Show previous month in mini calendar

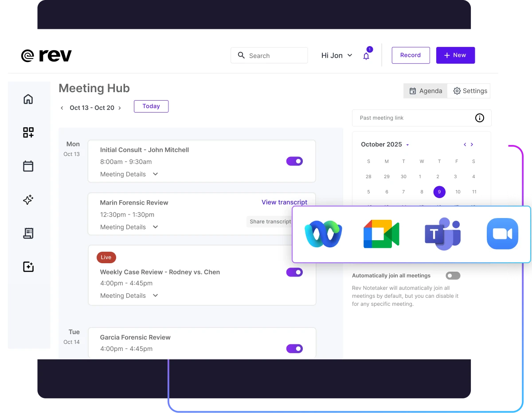point(465,144)
